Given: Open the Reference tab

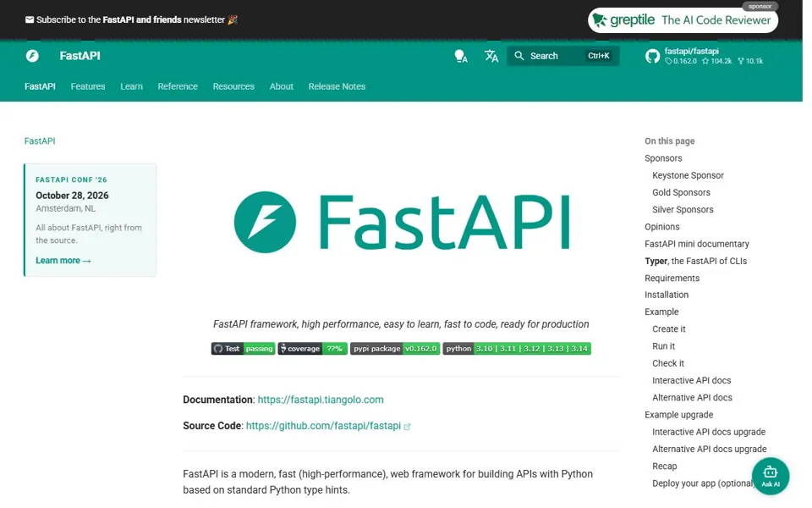Looking at the screenshot, I should tap(178, 86).
